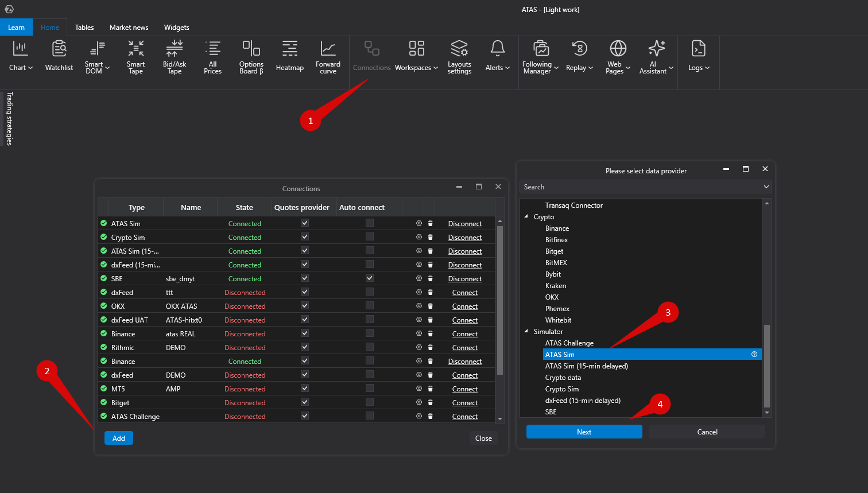This screenshot has height=493, width=868.
Task: Enable Auto connect for MT5 AMP
Action: pyautogui.click(x=370, y=388)
